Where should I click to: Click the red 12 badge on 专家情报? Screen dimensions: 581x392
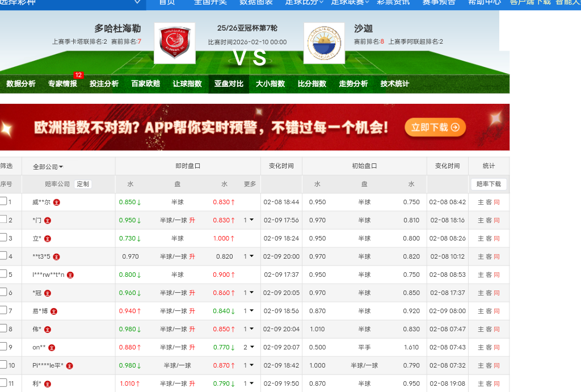tap(78, 75)
